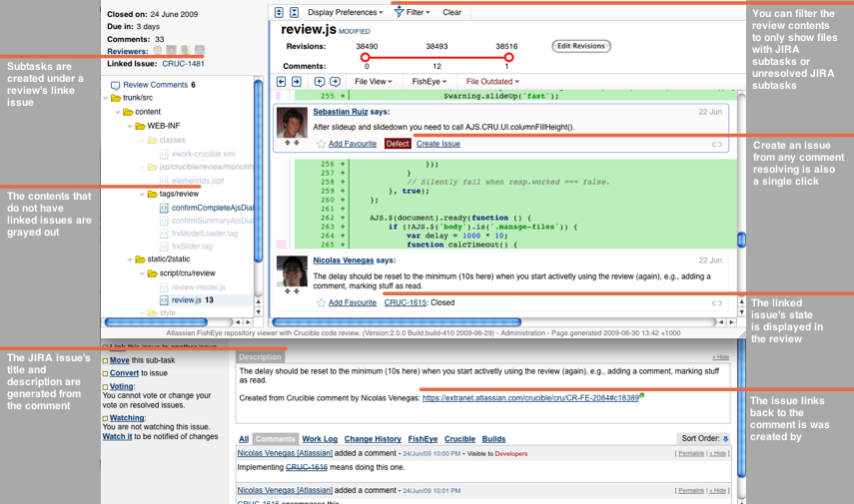
Task: Click the trunk/src folder icon
Action: [x=116, y=98]
